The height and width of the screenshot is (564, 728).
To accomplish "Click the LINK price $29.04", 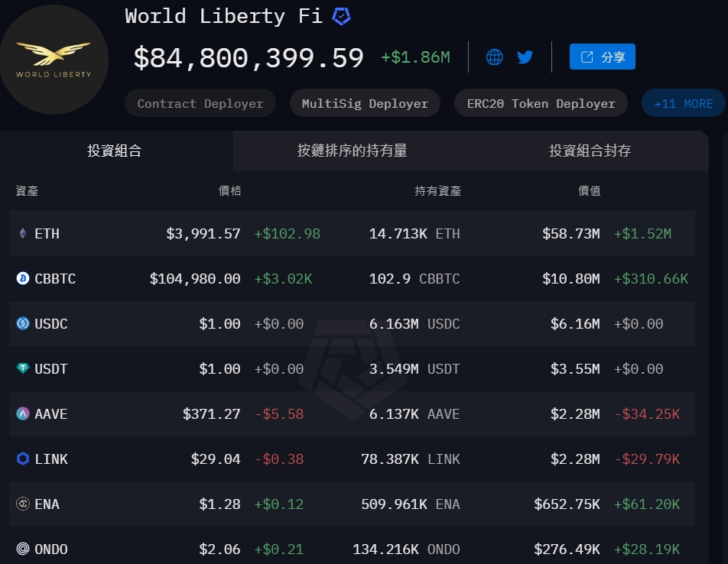I will pyautogui.click(x=216, y=459).
